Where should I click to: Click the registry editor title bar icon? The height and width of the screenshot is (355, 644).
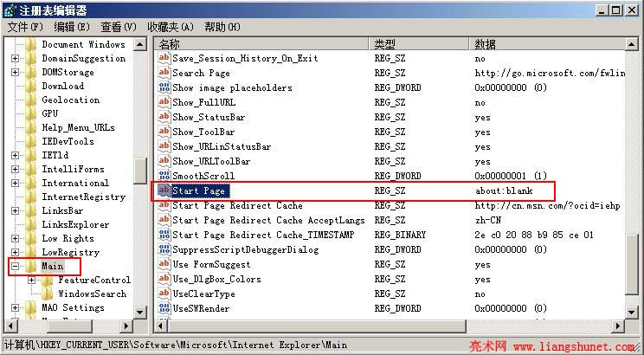10,10
